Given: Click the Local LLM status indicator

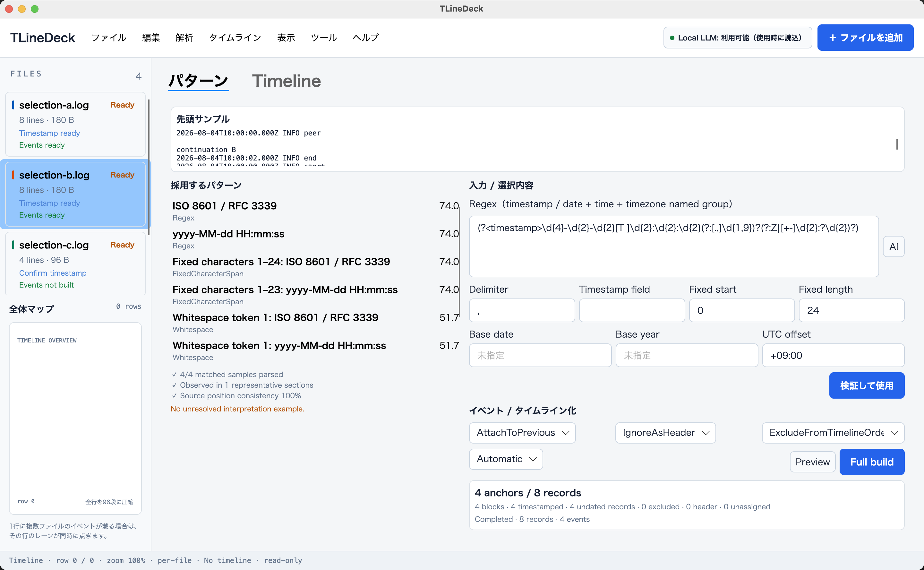Looking at the screenshot, I should [x=738, y=38].
